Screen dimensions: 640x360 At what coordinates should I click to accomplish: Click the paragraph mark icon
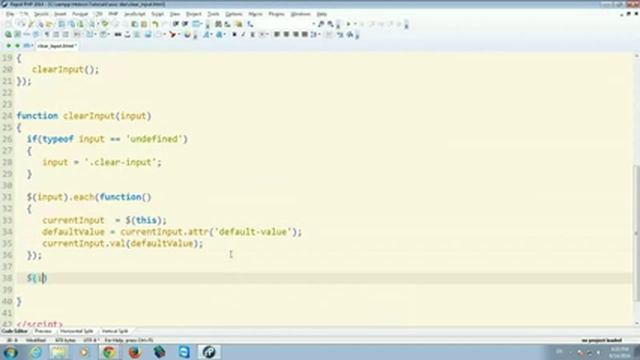click(x=47, y=35)
